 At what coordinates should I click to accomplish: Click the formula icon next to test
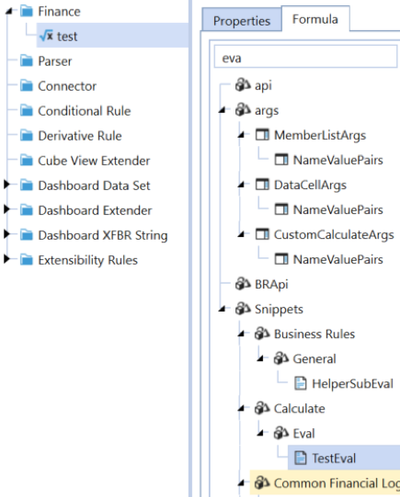tap(46, 35)
